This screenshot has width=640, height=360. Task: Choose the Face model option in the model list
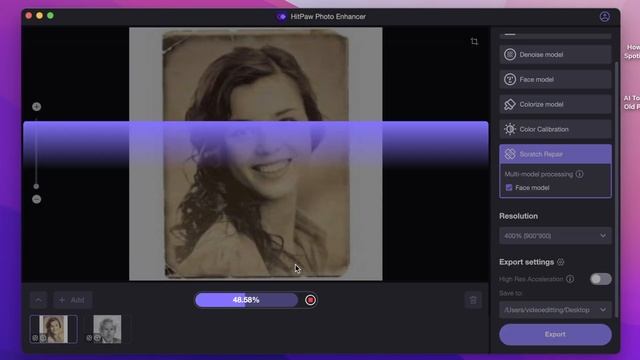[555, 79]
